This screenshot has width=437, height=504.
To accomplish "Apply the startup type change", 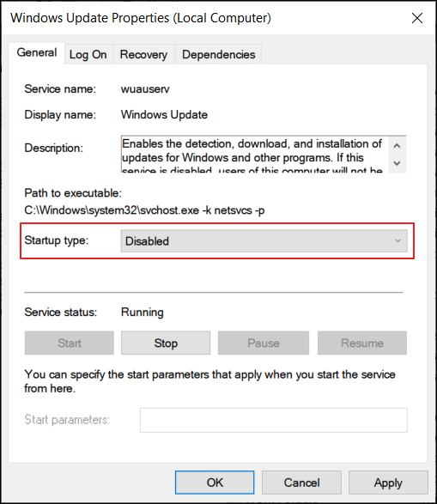I will (x=388, y=483).
